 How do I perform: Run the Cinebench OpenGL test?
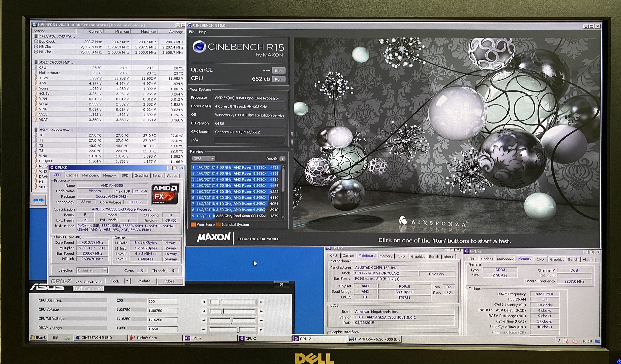click(278, 71)
